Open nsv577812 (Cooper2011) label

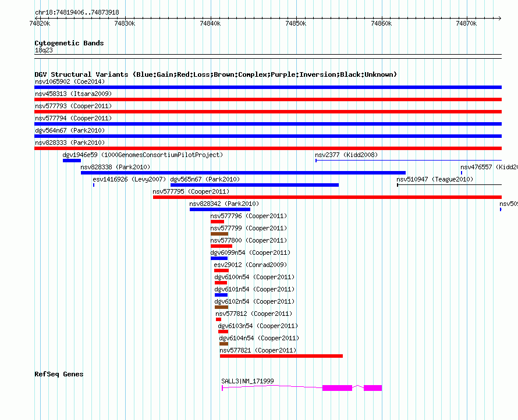click(254, 314)
